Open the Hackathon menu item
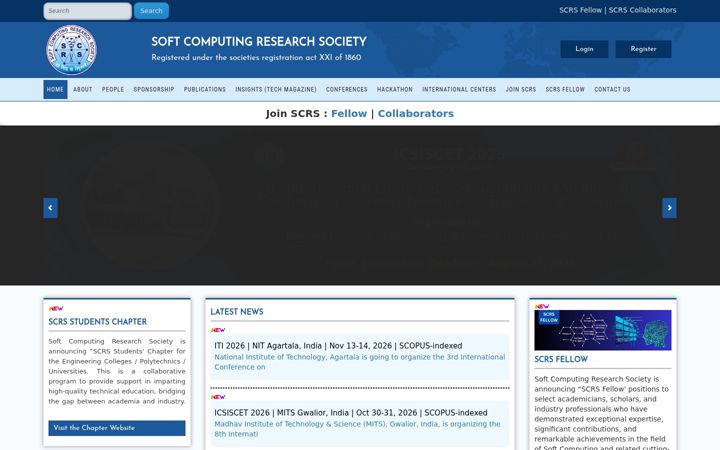 coord(395,90)
